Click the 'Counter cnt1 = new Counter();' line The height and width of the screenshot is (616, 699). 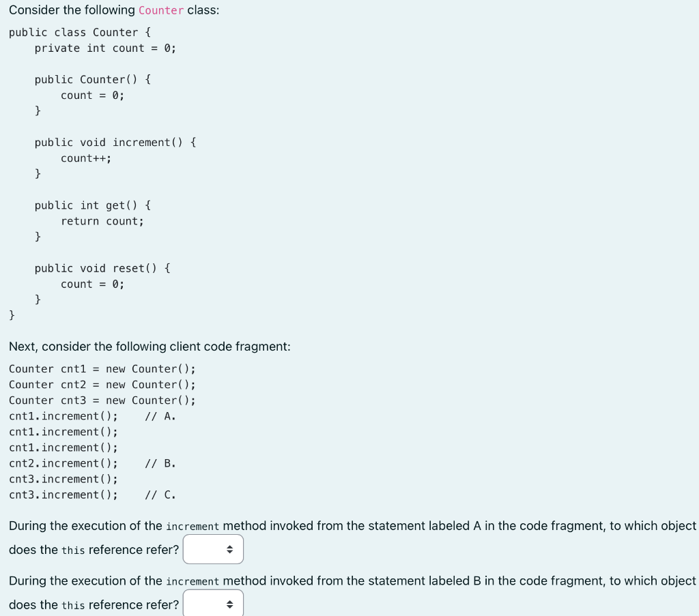pyautogui.click(x=102, y=369)
